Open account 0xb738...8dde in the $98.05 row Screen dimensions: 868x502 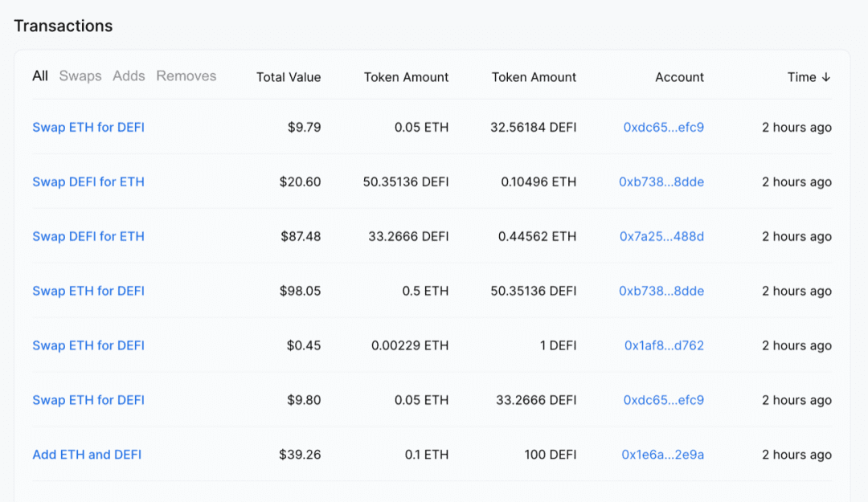[661, 291]
